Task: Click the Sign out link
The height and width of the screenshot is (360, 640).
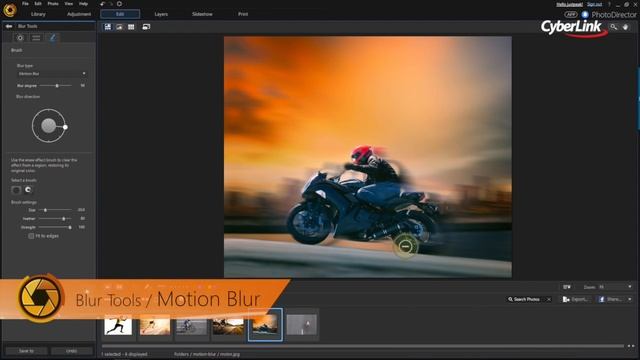Action: (594, 4)
